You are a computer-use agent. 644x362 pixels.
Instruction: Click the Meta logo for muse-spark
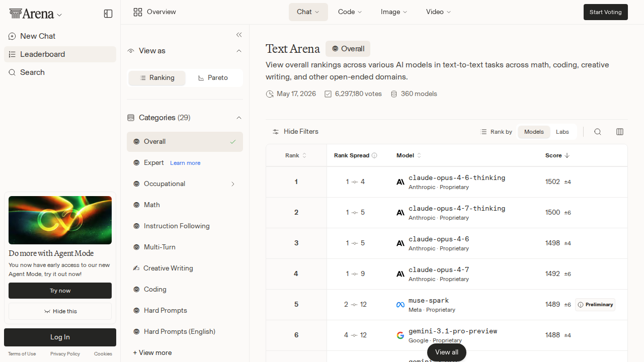[x=400, y=305]
